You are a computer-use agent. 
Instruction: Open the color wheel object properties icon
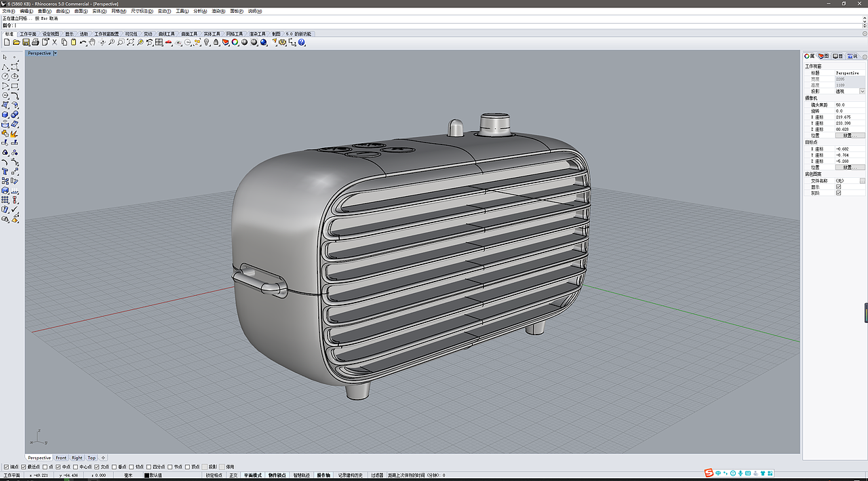coord(235,42)
